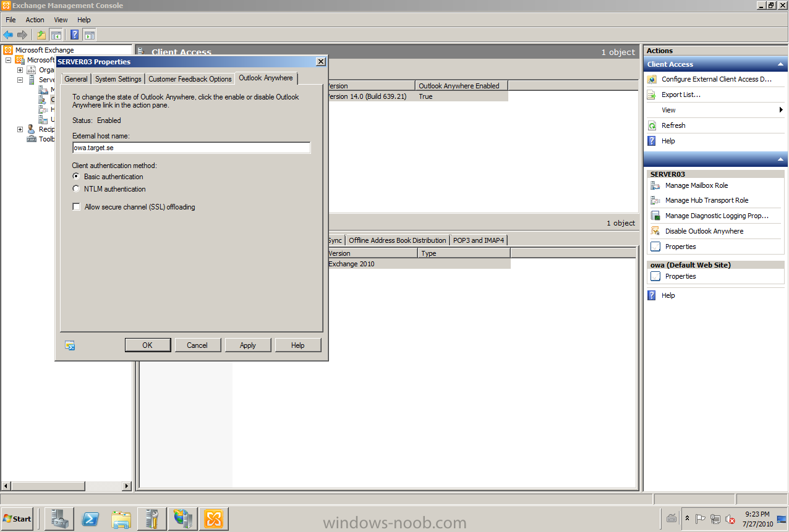Image resolution: width=789 pixels, height=532 pixels.
Task: Click the blue Help toolbar icon
Action: 74,35
